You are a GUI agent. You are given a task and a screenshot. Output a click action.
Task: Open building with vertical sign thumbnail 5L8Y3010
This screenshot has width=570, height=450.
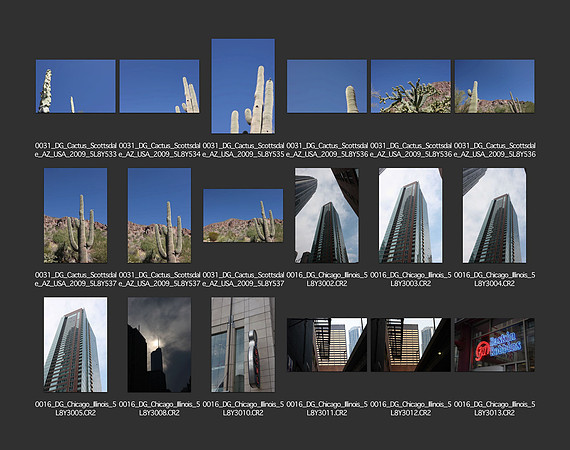(243, 345)
